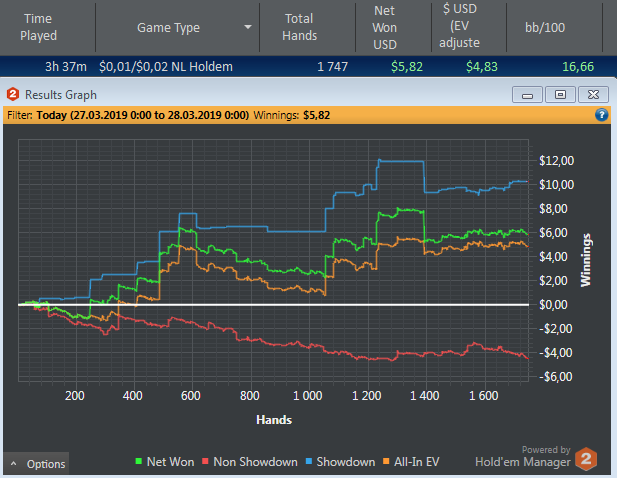
Task: Sort by Net Won USD column header
Action: [384, 27]
